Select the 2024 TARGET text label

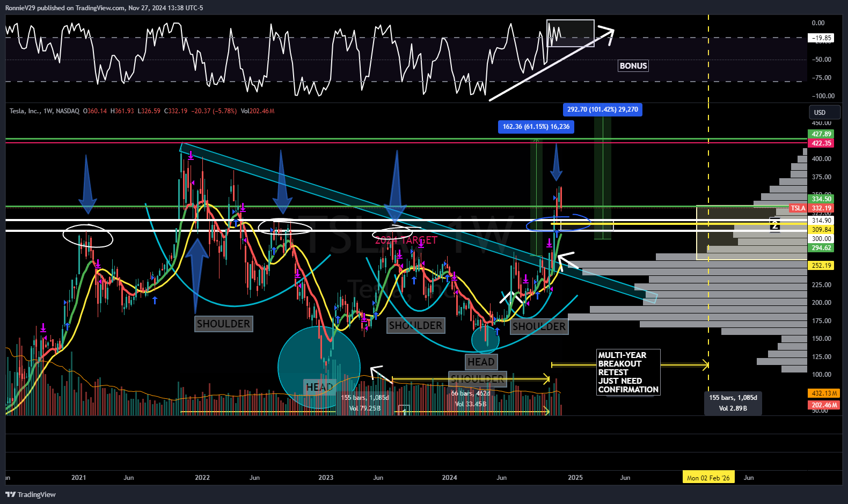point(406,240)
